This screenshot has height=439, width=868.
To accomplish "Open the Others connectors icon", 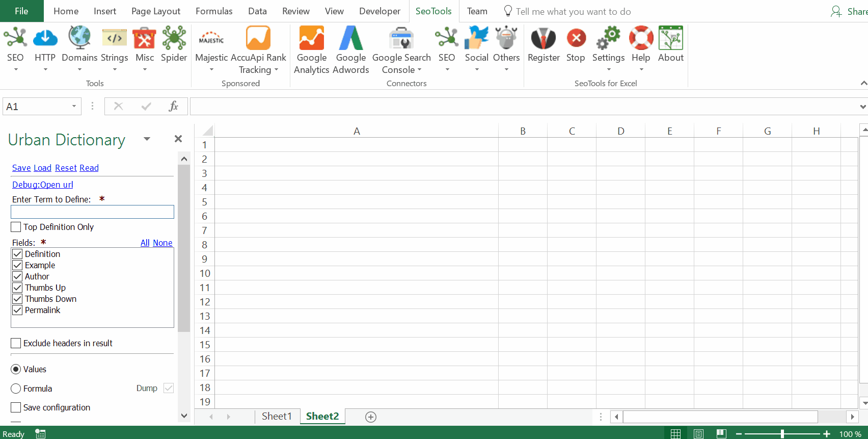I will (506, 38).
